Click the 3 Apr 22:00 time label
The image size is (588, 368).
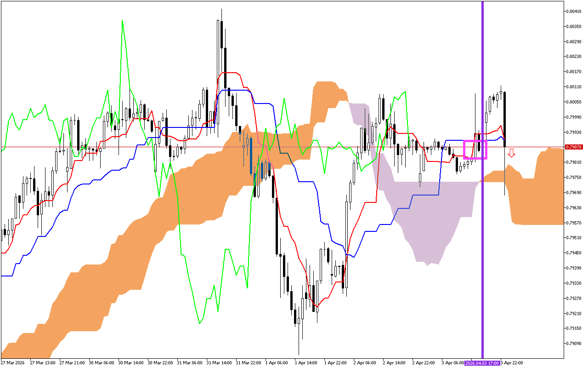click(x=510, y=362)
